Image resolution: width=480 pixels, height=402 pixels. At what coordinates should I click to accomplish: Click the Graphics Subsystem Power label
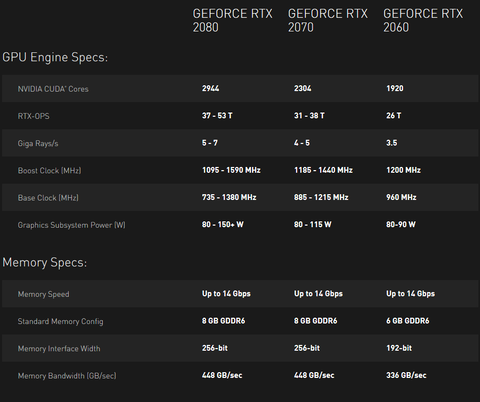coord(71,225)
